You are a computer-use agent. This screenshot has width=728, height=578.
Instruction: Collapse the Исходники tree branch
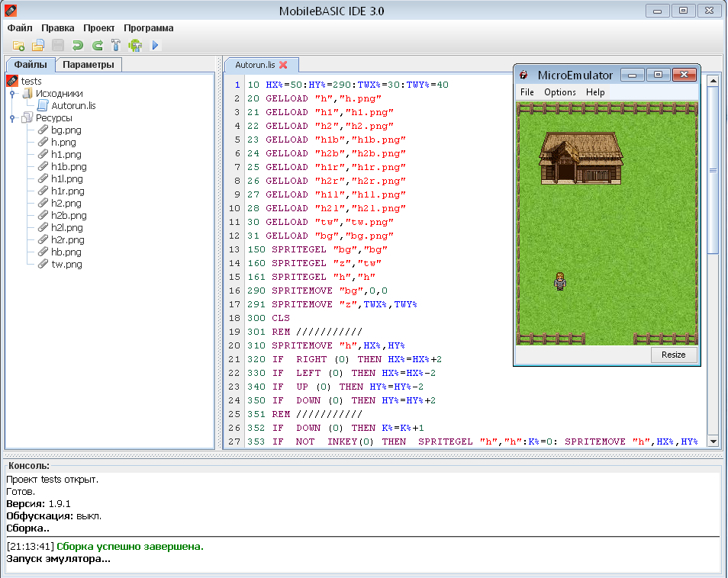click(12, 93)
